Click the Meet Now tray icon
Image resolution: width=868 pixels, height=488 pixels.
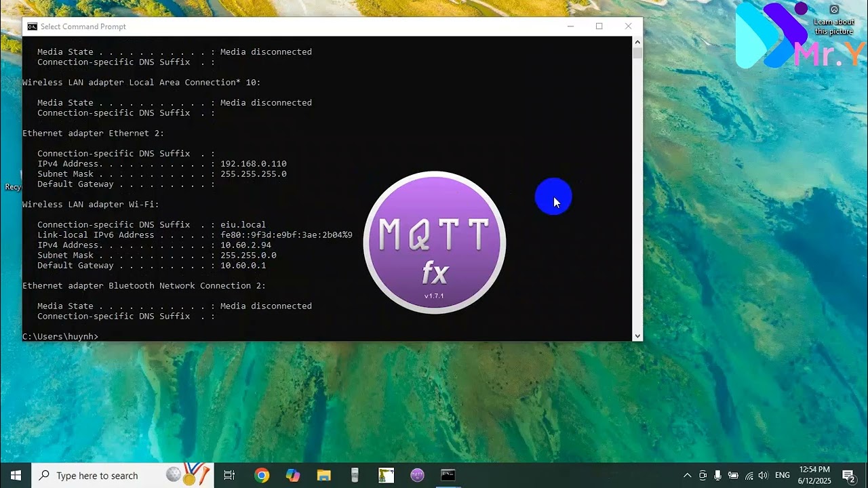(703, 475)
